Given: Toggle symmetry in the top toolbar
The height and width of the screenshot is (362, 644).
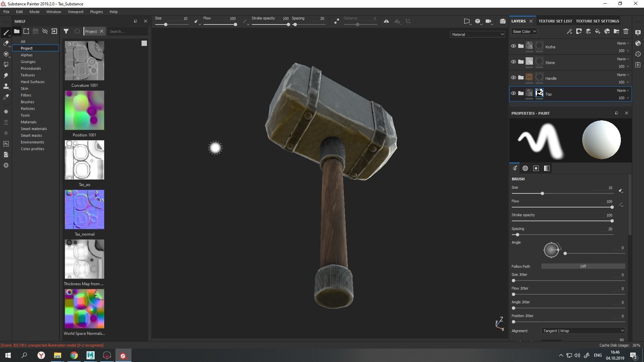Looking at the screenshot, I should pyautogui.click(x=386, y=21).
